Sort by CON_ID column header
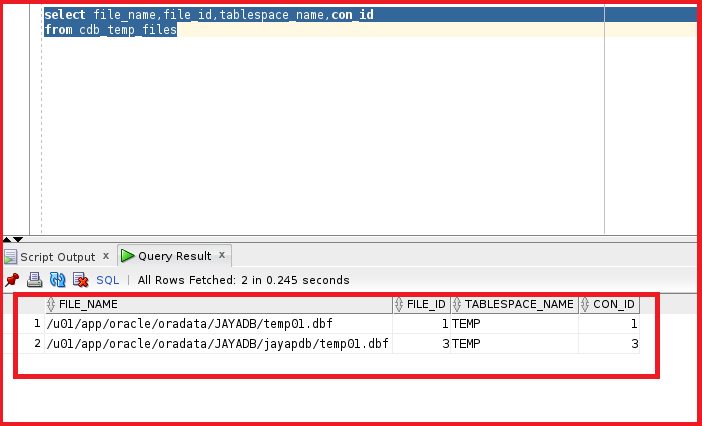Viewport: 702px width, 426px height. point(609,305)
